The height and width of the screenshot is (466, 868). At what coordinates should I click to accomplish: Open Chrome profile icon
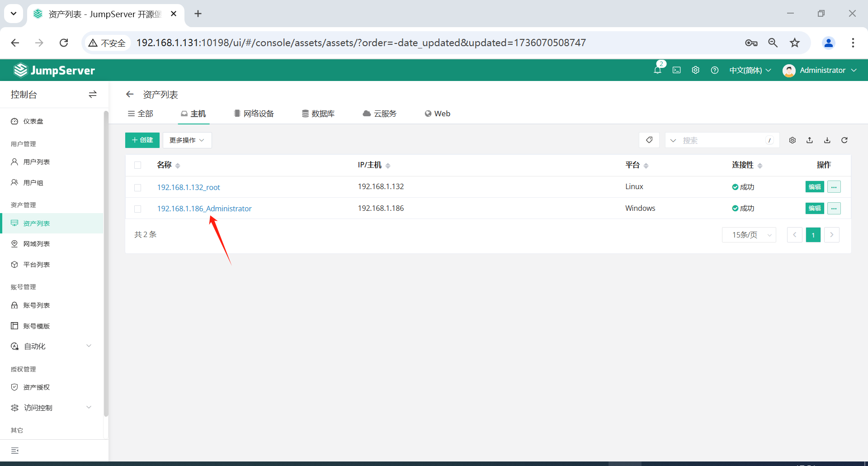tap(829, 43)
